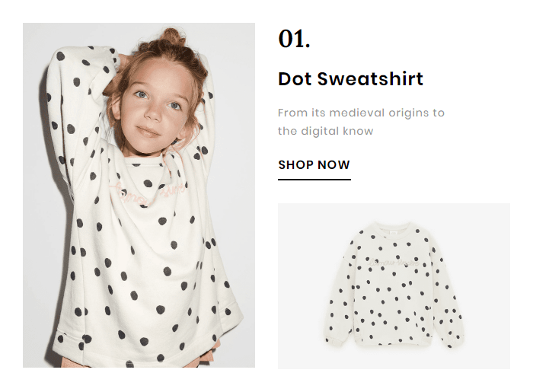Open the Dot Sweatshirt product title
533x392 pixels.
click(x=350, y=79)
